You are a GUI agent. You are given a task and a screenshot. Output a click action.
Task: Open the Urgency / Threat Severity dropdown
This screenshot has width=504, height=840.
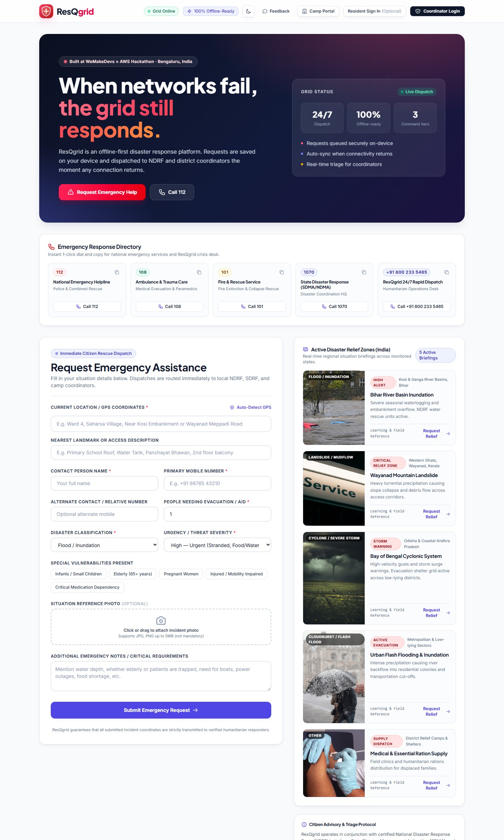click(217, 545)
